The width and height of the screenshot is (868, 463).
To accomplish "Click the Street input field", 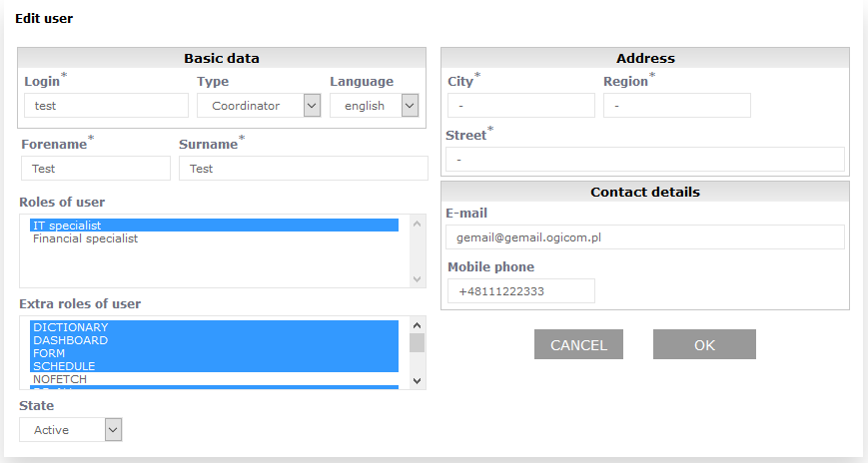I will [x=644, y=160].
